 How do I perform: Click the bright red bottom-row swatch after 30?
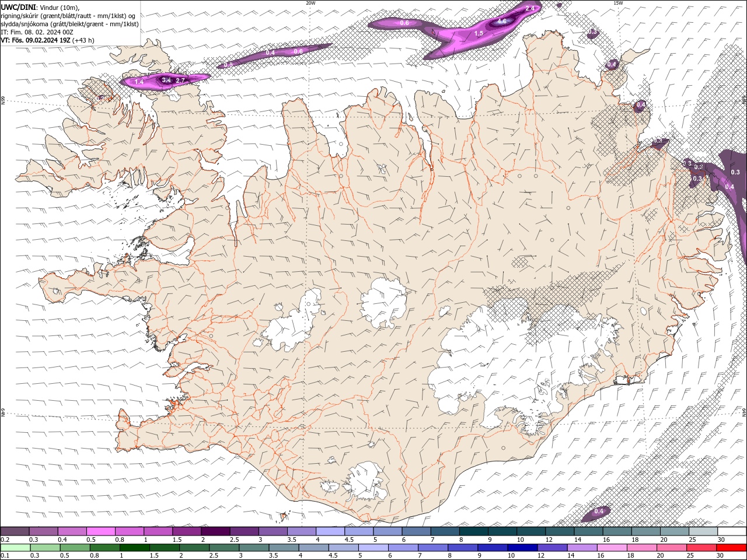[731, 548]
